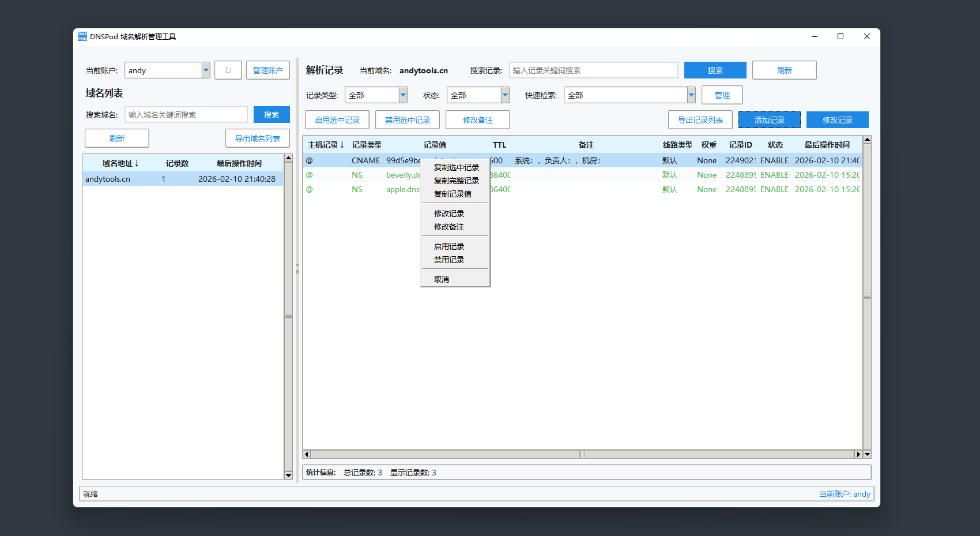Click the 管理账户 button
The height and width of the screenshot is (536, 980).
pyautogui.click(x=267, y=70)
